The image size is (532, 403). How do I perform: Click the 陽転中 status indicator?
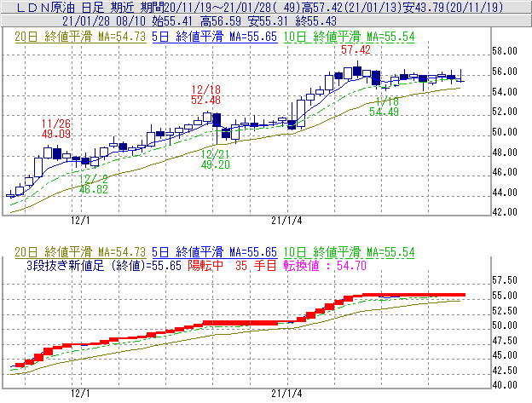coord(206,266)
